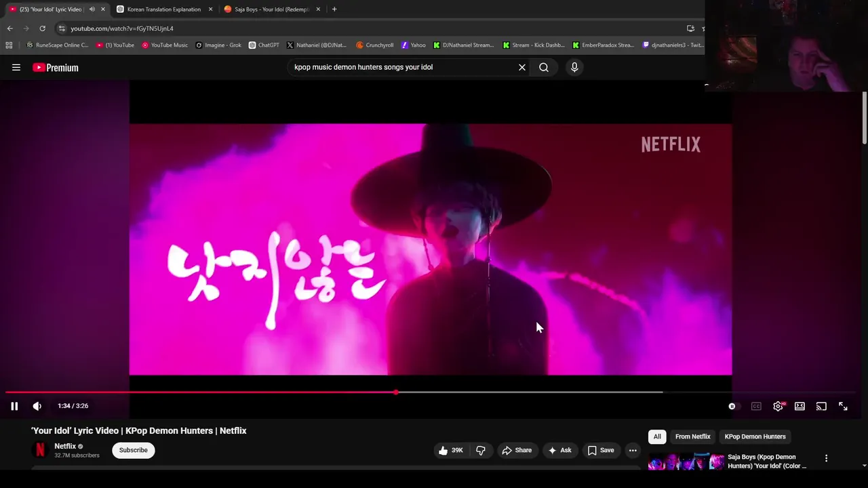The height and width of the screenshot is (488, 868).
Task: Subscribe to the Netflix channel
Action: (134, 450)
